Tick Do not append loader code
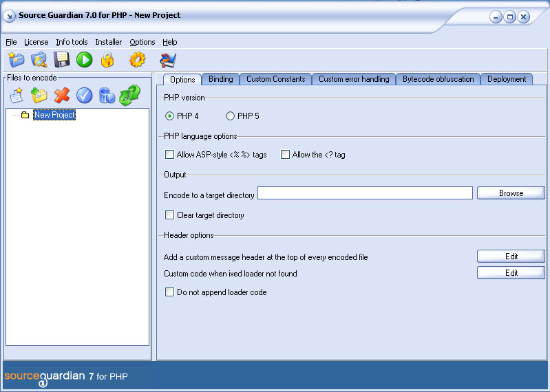This screenshot has width=550, height=392. click(x=170, y=292)
